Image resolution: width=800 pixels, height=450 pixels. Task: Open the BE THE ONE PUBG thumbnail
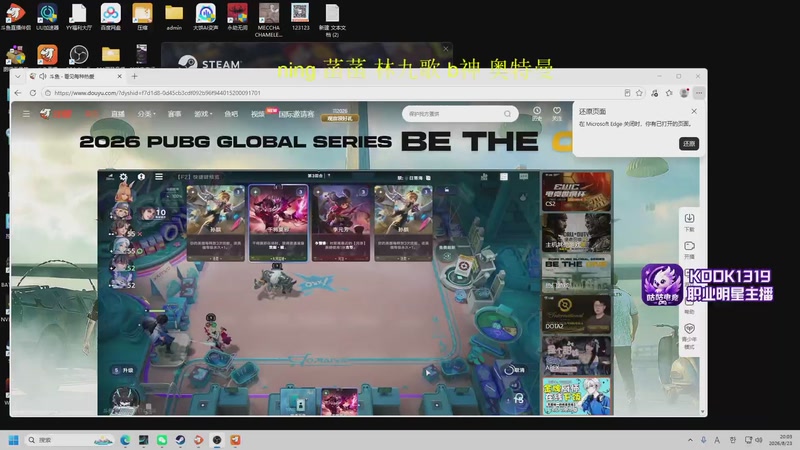pos(577,273)
